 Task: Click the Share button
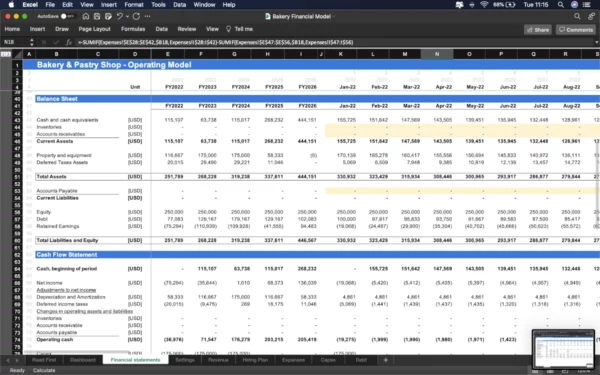pos(538,30)
